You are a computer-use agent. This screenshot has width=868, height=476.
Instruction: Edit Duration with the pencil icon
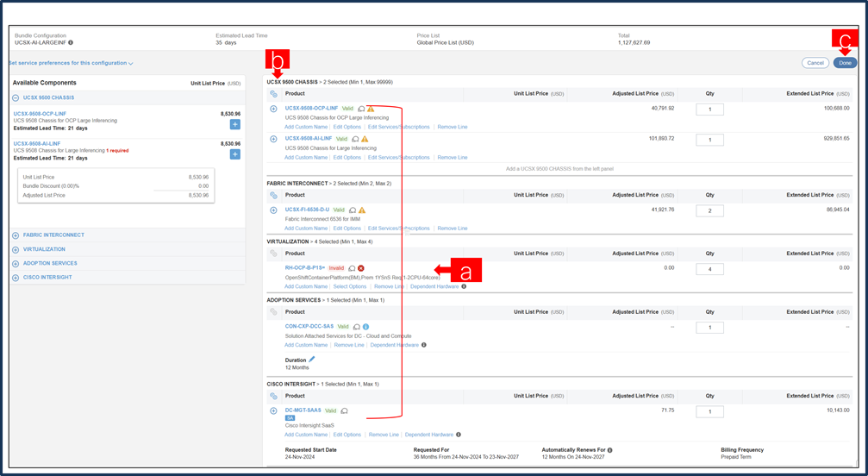(x=312, y=360)
